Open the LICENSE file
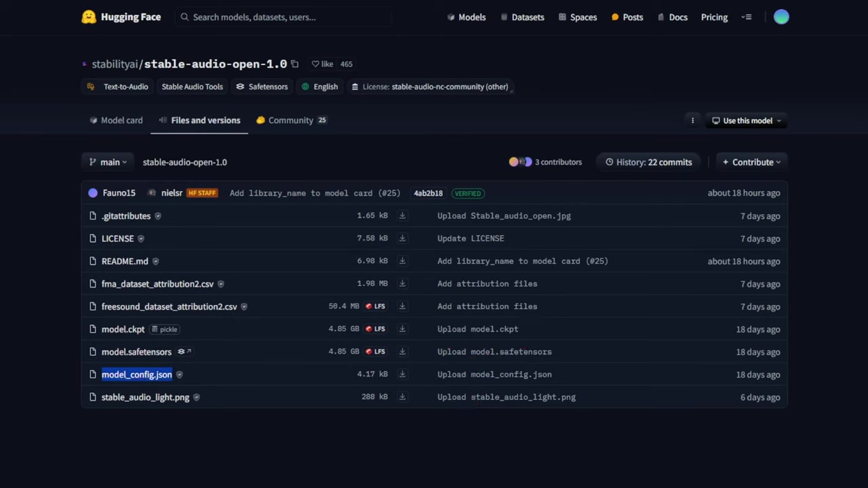The width and height of the screenshot is (868, 488). coord(117,239)
